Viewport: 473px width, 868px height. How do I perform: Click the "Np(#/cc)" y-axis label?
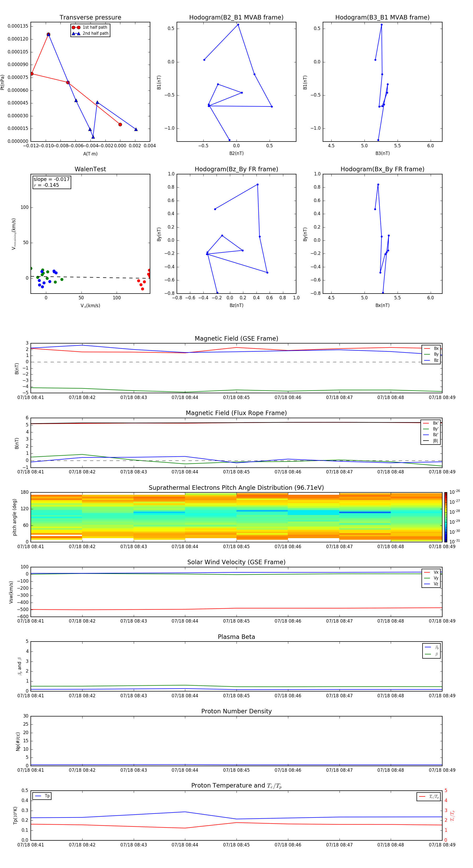tap(18, 741)
